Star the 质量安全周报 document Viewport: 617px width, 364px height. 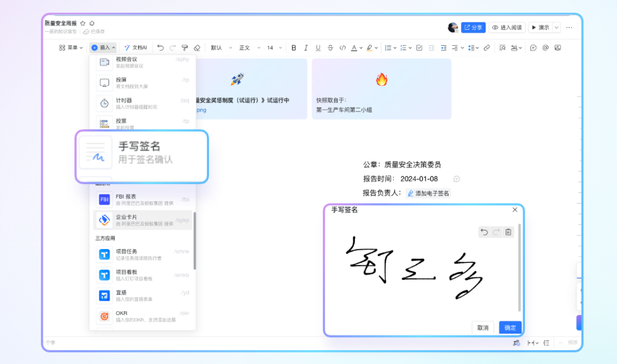pyautogui.click(x=83, y=23)
